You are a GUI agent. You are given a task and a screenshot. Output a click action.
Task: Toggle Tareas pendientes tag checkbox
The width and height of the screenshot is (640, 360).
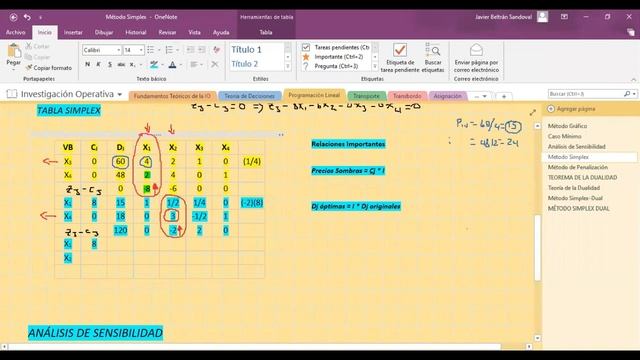[x=306, y=47]
